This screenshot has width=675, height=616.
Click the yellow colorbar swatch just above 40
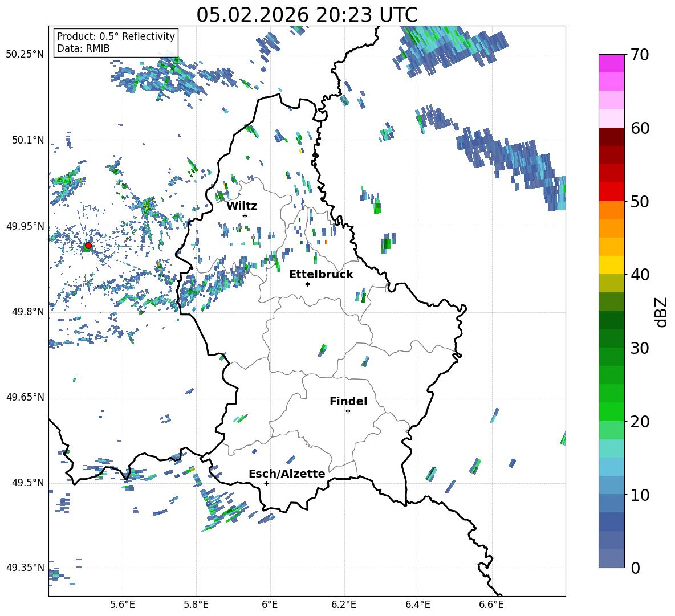611,265
